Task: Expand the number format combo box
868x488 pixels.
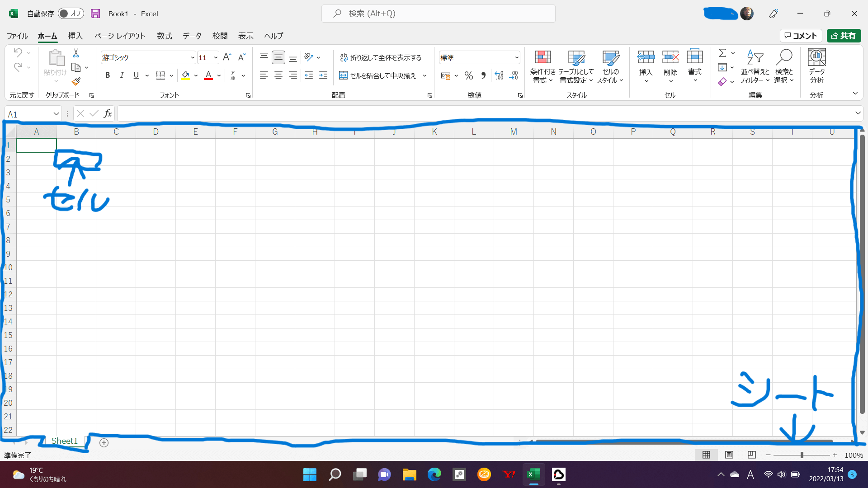Action: [516, 57]
